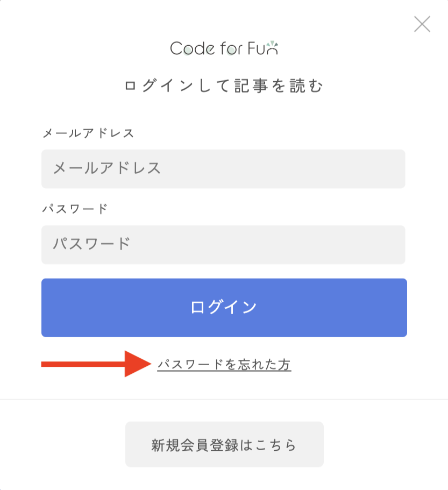Click the ログインして記事を読む heading
The image size is (448, 490).
pyautogui.click(x=224, y=86)
